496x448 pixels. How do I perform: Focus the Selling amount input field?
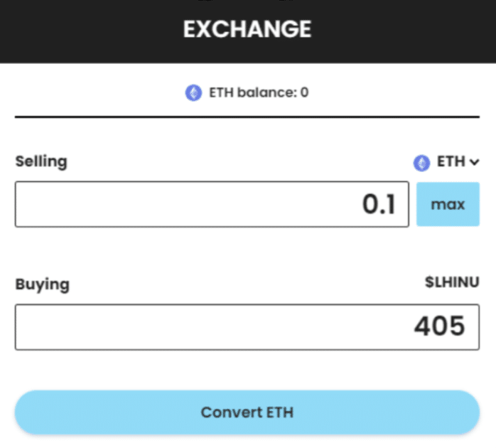click(212, 204)
